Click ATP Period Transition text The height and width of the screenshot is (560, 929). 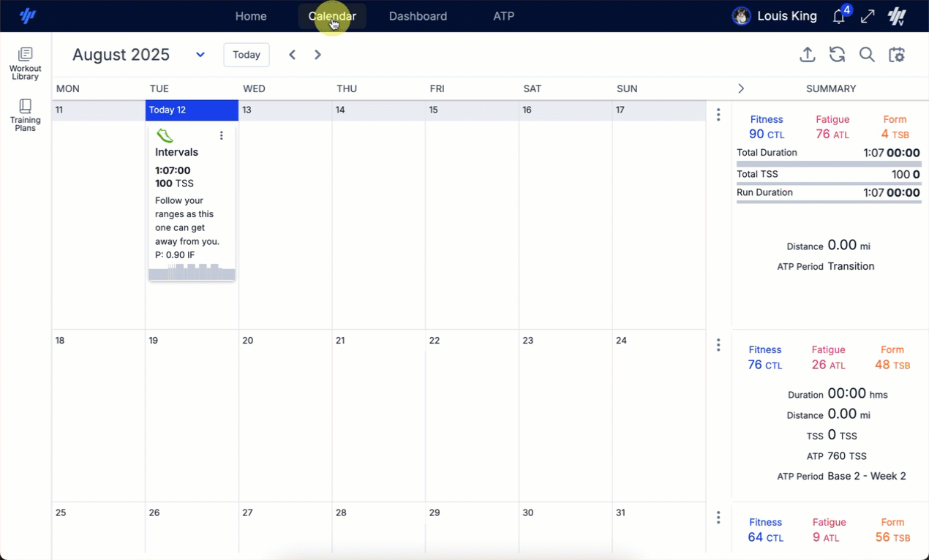coord(826,267)
